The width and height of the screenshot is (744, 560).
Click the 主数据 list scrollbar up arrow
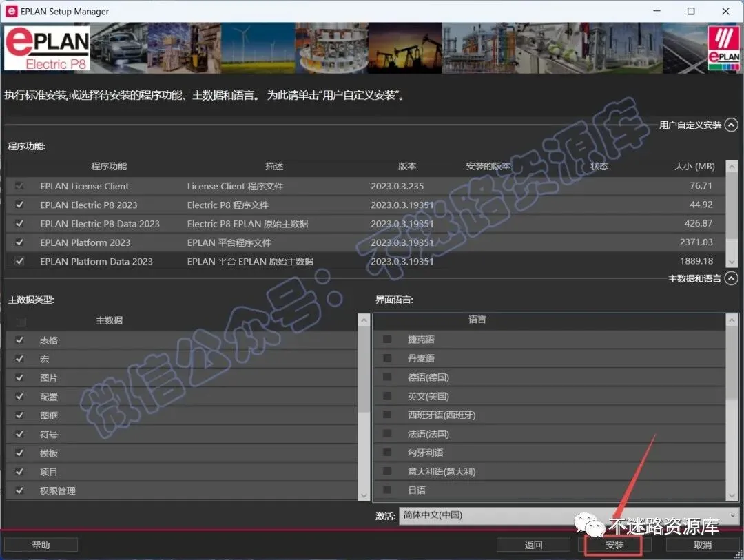point(364,320)
